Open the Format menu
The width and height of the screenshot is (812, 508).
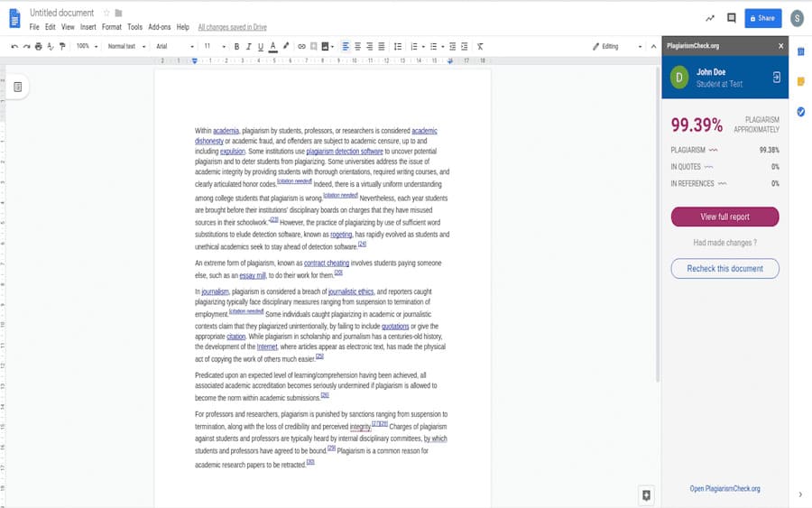(111, 27)
